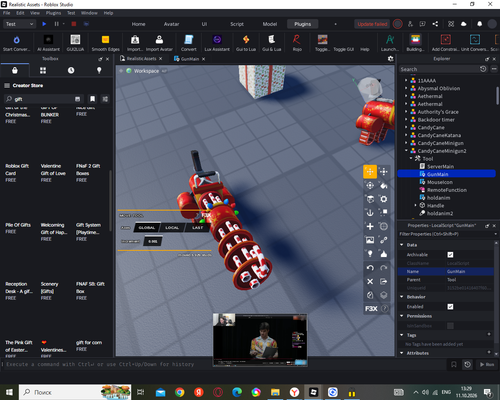The image size is (500, 400).
Task: Switch to the Avatar ribbon tab
Action: point(171,24)
